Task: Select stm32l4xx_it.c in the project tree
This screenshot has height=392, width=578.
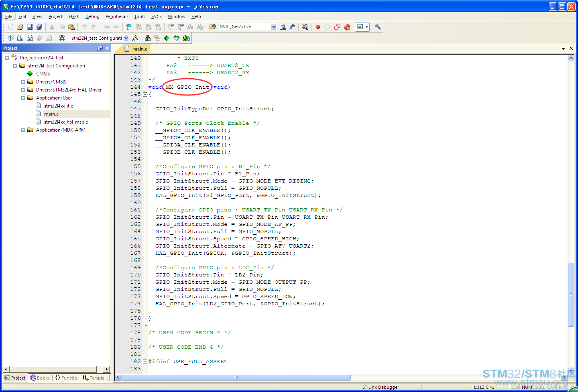Action: 59,106
